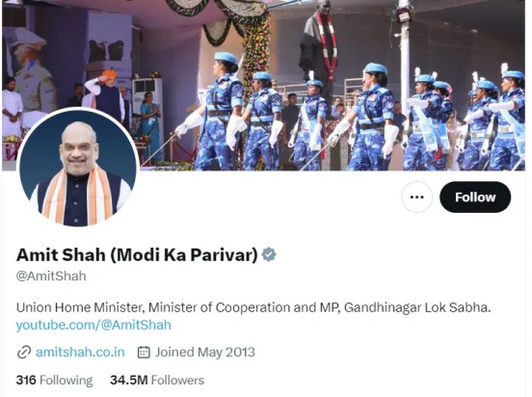
Task: Open the youtube.com/@AmitShah link
Action: pyautogui.click(x=93, y=325)
